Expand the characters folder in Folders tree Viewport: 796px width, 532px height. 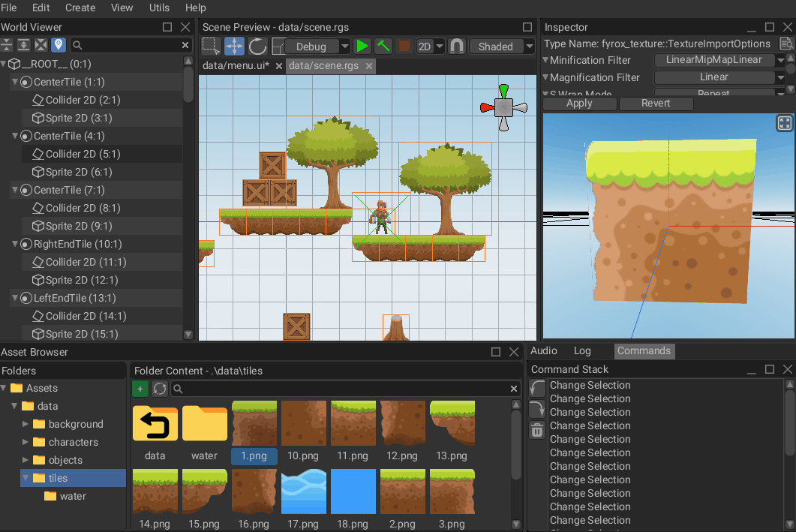point(26,442)
